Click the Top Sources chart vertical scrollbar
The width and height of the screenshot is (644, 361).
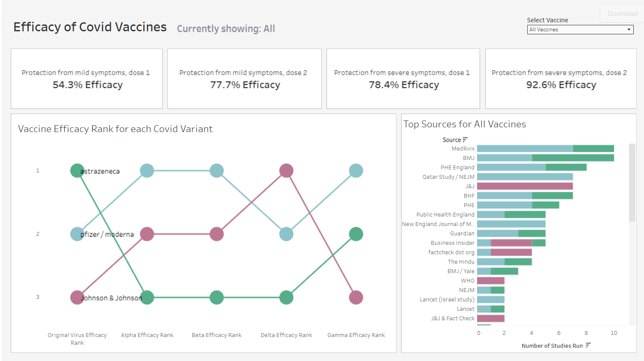point(632,183)
